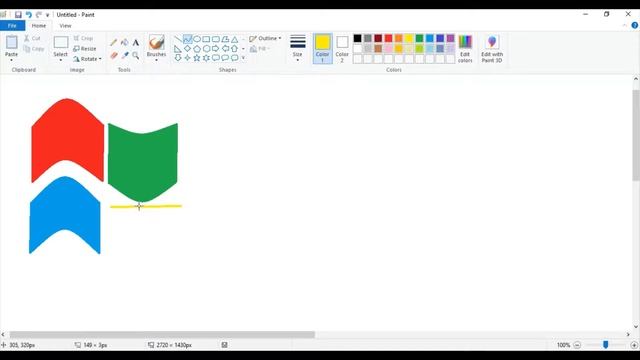Image resolution: width=640 pixels, height=360 pixels.
Task: Open the File menu
Action: click(12, 26)
